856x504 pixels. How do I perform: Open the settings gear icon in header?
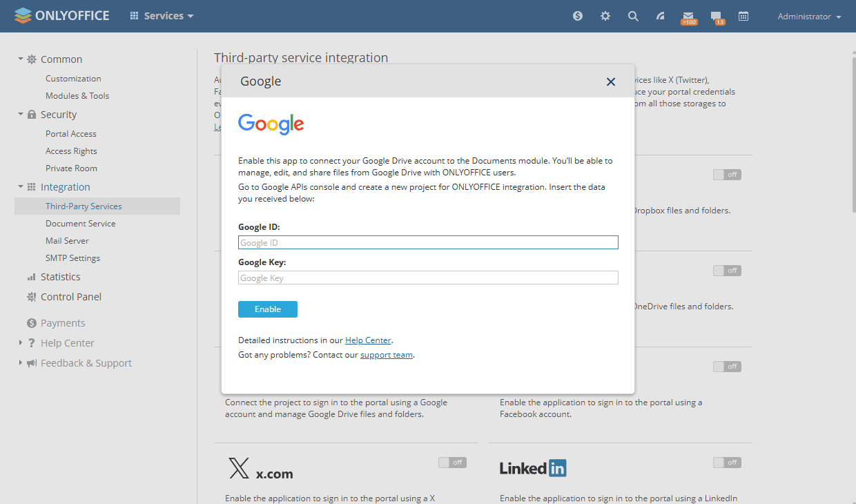[x=605, y=16]
